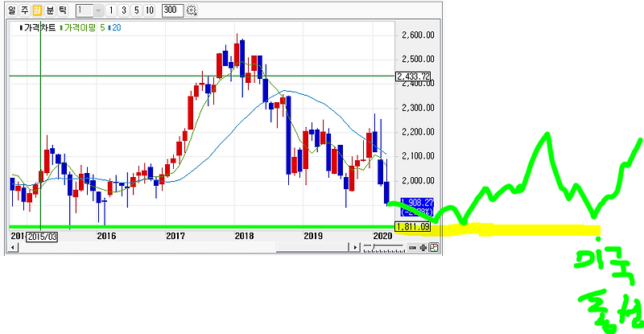Click the scroll-left arrow on chart scrollbar

(x=13, y=247)
